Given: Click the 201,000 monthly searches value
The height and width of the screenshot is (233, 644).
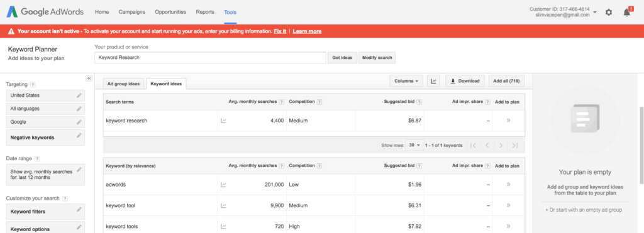Looking at the screenshot, I should click(274, 185).
